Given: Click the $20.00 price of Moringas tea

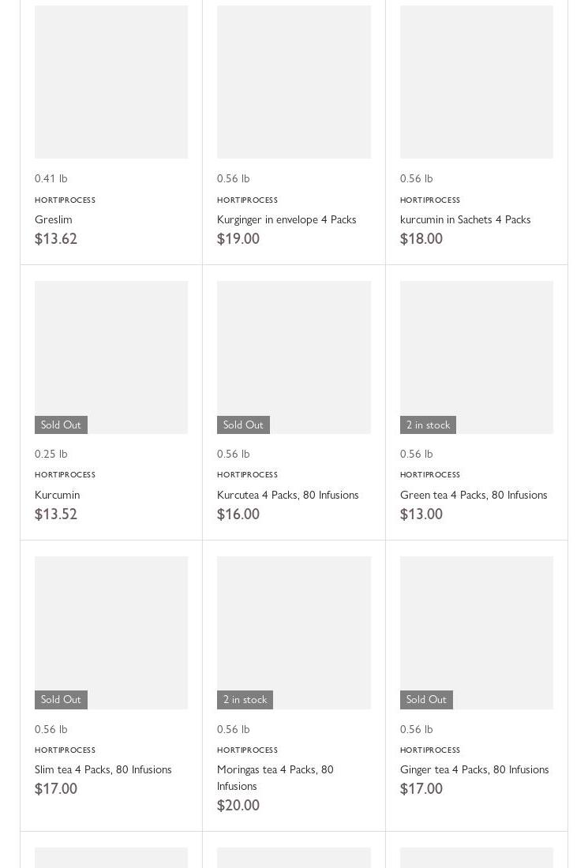Looking at the screenshot, I should (238, 806).
